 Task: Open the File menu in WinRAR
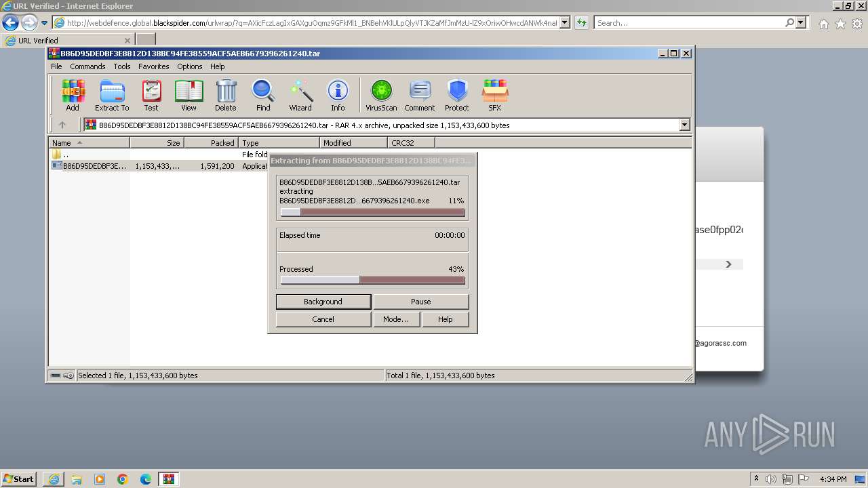tap(56, 66)
